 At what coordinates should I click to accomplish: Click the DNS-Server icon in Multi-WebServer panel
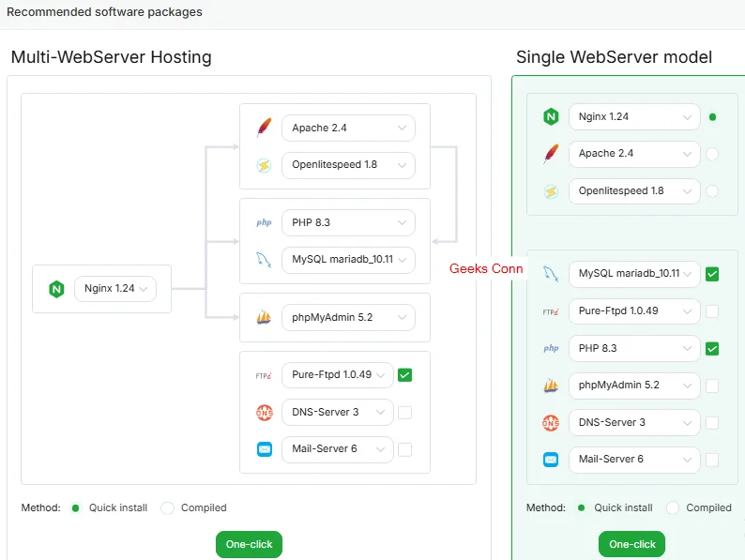point(264,412)
